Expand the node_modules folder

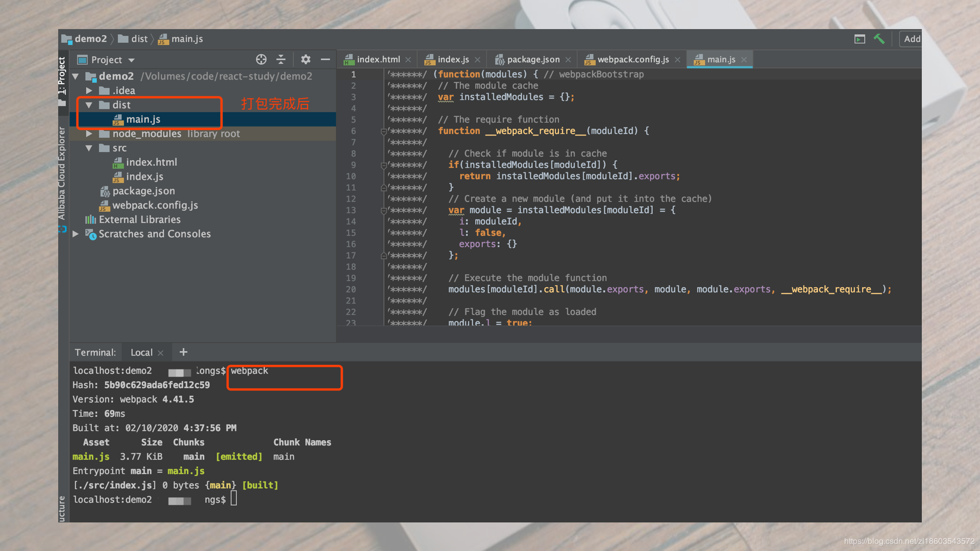click(89, 134)
